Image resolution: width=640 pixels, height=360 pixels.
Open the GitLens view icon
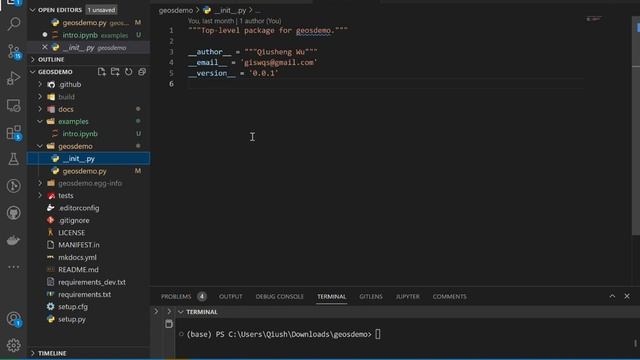13,186
